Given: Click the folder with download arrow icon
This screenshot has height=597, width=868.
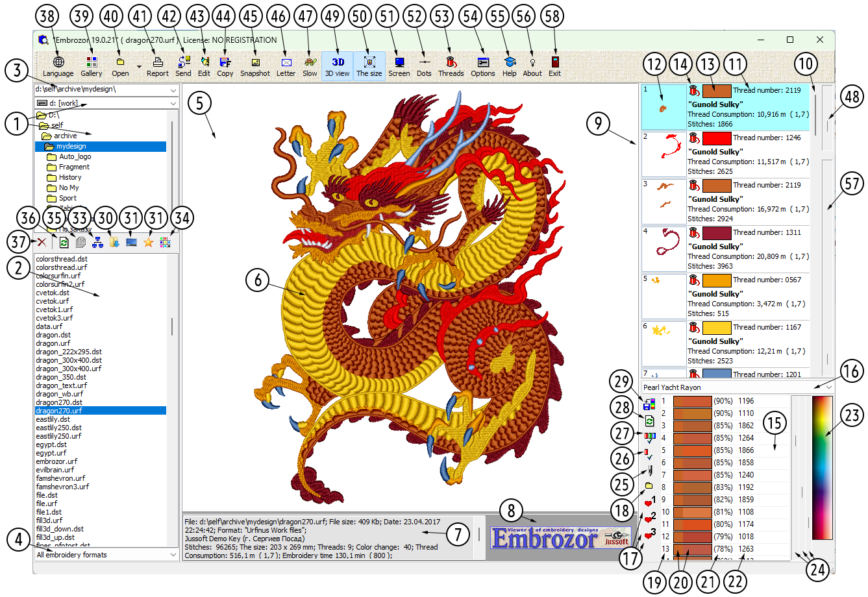Looking at the screenshot, I should click(x=114, y=242).
